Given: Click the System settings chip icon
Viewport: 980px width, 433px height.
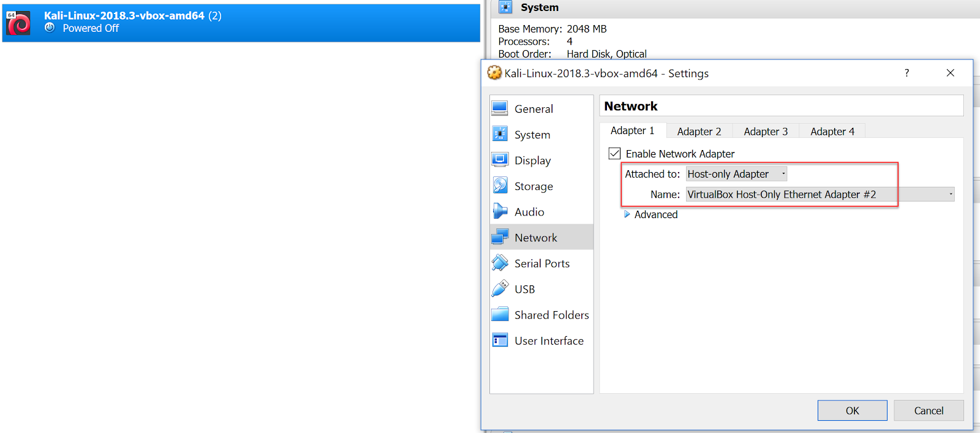Looking at the screenshot, I should tap(500, 134).
